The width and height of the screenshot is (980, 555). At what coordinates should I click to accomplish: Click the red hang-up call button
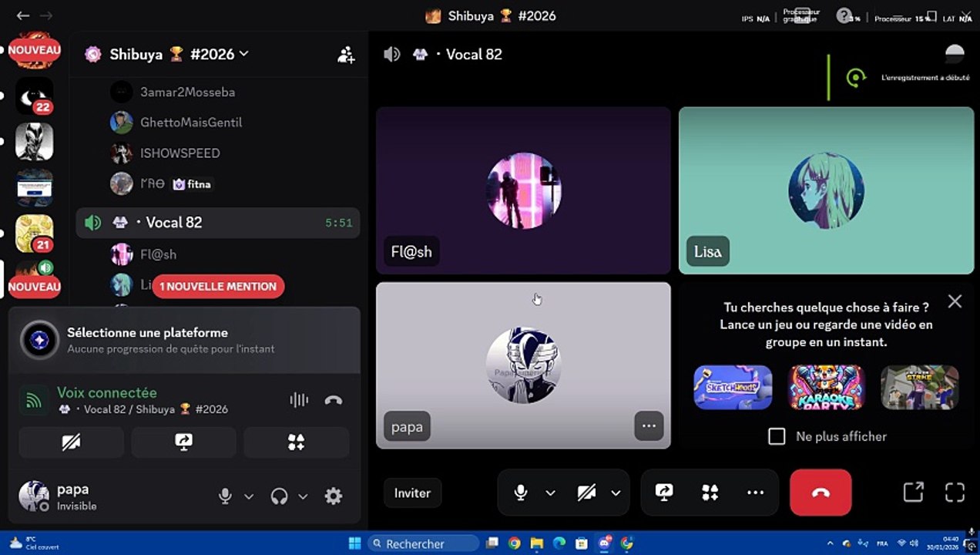(821, 493)
